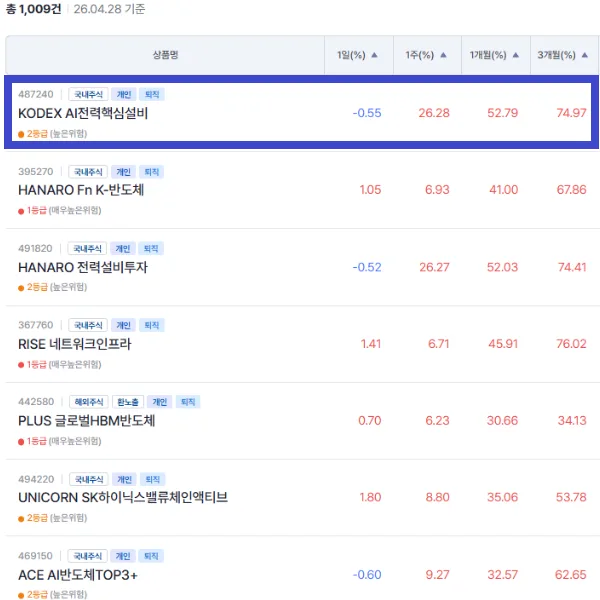Click risk grade of KODEX AI전력핵심설비
The width and height of the screenshot is (600, 600).
(53, 134)
